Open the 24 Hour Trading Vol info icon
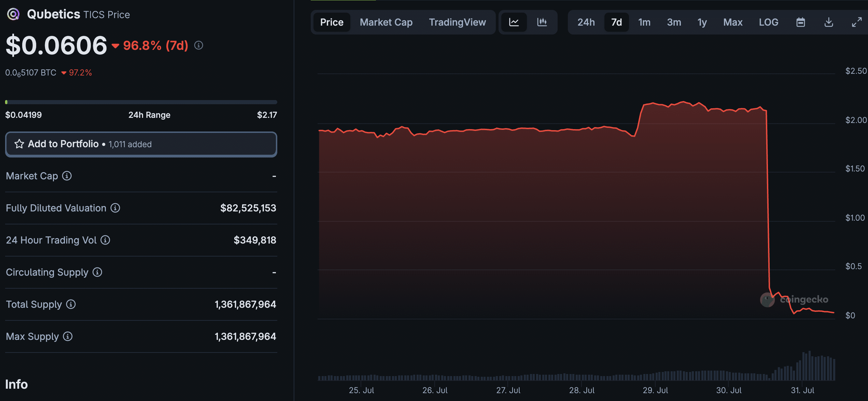Image resolution: width=868 pixels, height=401 pixels. coord(106,240)
